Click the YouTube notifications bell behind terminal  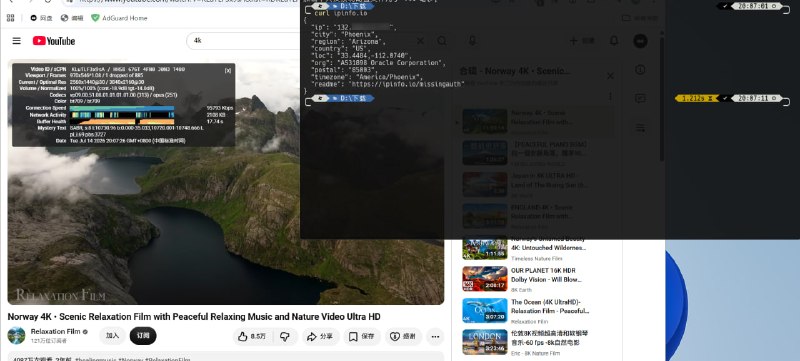pos(614,41)
